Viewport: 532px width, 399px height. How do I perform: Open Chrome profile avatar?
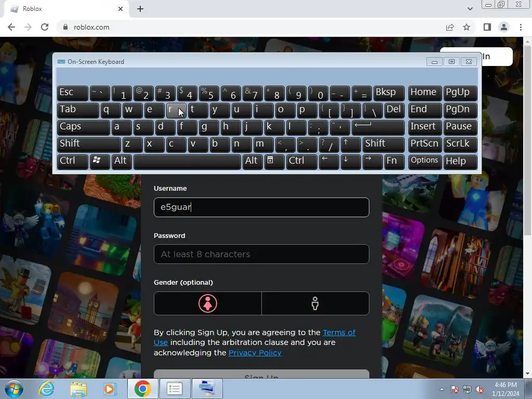[504, 27]
